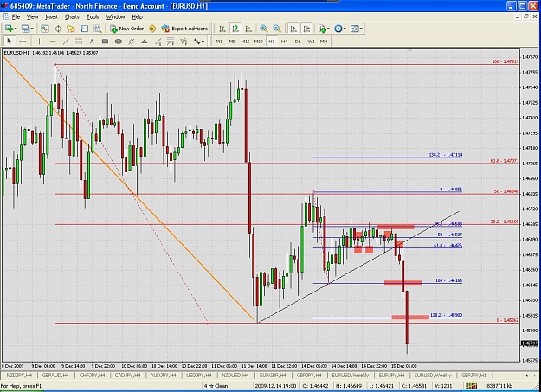Expand the New Chart dropdown arrow
541x392 pixels.
tap(16, 29)
